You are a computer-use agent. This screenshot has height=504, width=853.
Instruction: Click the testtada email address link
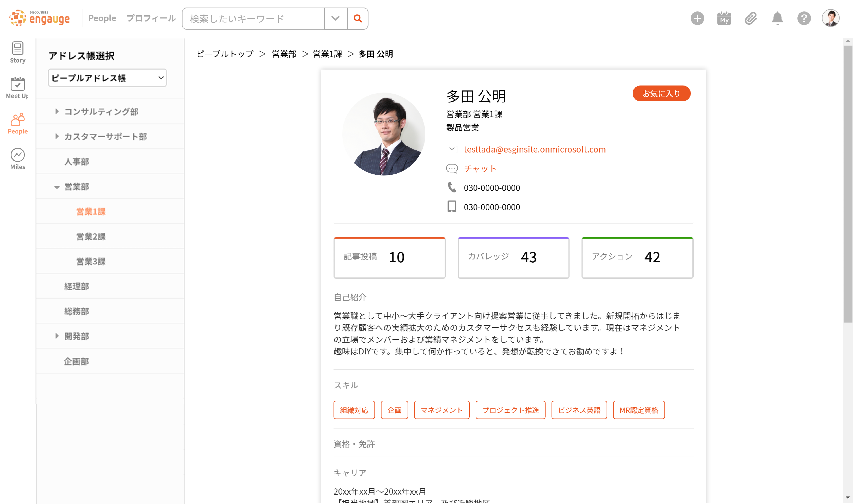pos(534,149)
